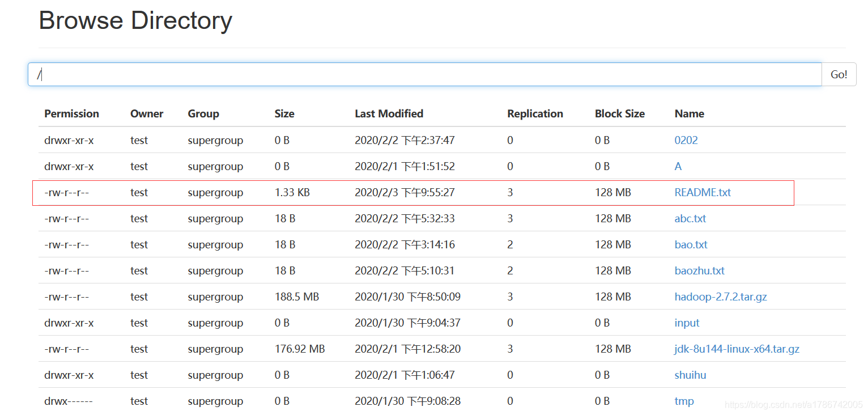Click the date 2020/1/30 下午9:08:28
Viewport: 868px width, 415px height.
coord(407,401)
